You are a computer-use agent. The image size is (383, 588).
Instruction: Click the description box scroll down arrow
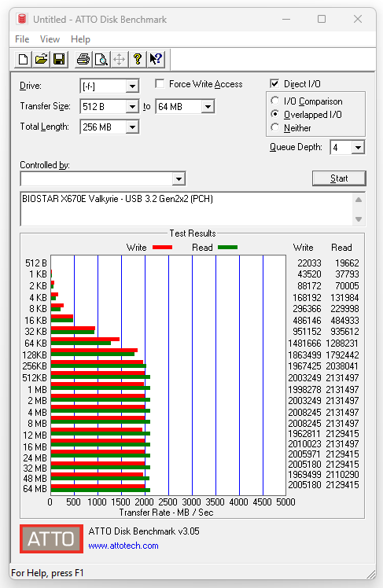click(x=359, y=219)
